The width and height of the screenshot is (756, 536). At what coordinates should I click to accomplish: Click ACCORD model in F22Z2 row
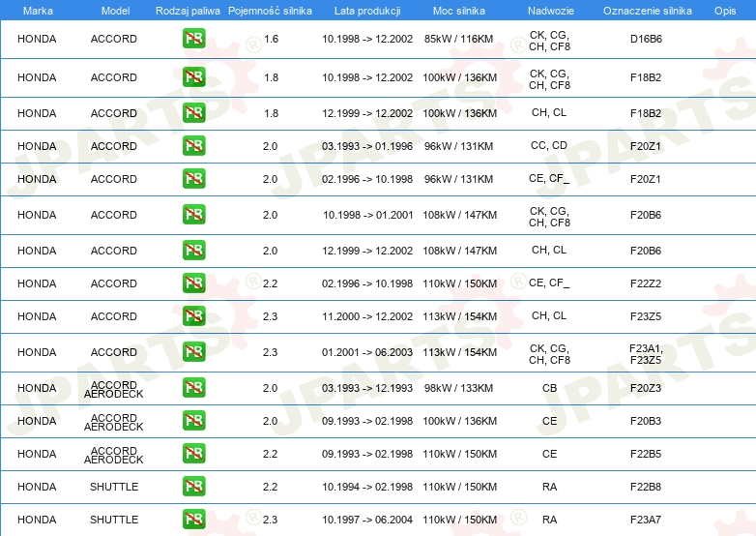click(114, 283)
